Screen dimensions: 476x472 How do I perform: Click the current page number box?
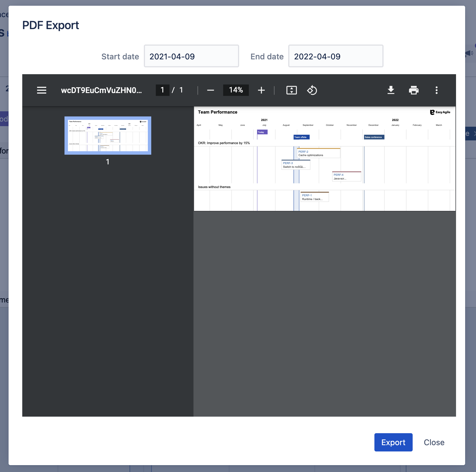162,90
